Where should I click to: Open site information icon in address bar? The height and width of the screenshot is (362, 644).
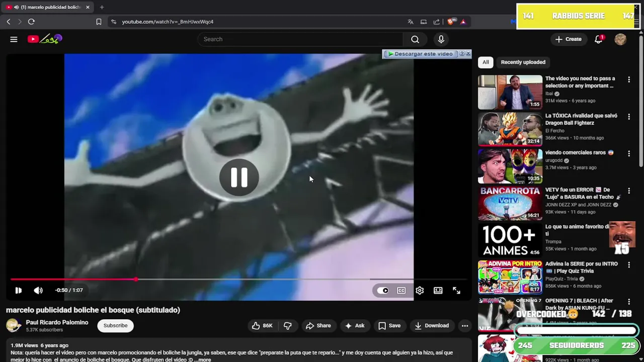coord(114,22)
